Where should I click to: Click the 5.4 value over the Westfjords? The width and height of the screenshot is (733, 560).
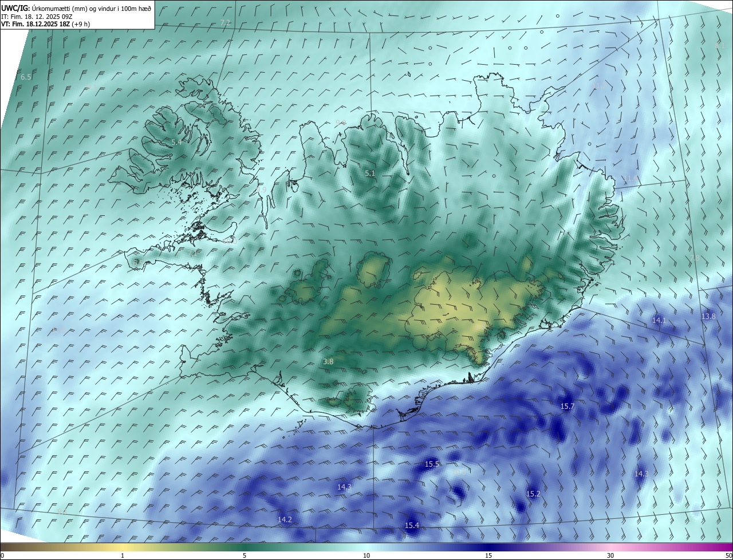point(176,142)
